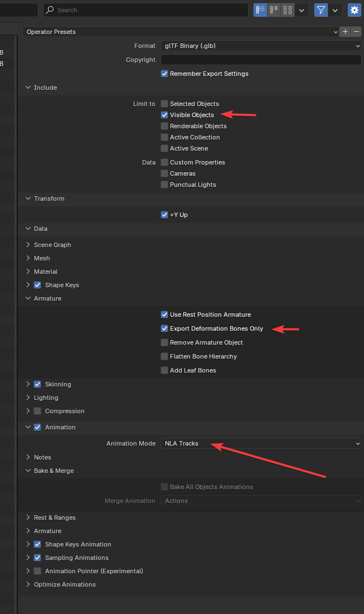Open filter settings dropdown arrow

tap(336, 10)
